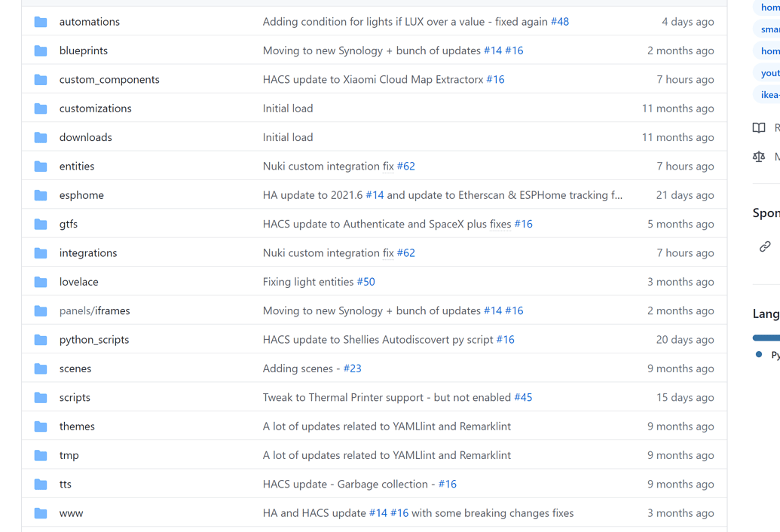This screenshot has width=780, height=532.
Task: Select the custom_components folder icon
Action: pos(40,79)
